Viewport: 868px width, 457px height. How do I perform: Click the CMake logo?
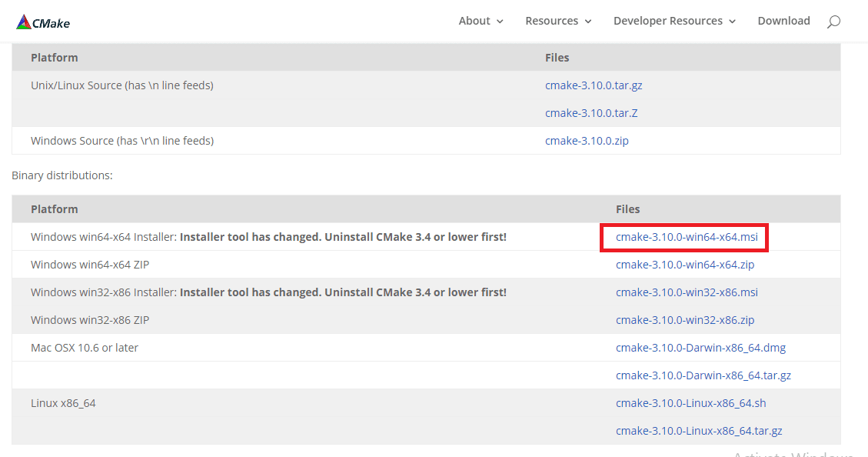[x=42, y=22]
